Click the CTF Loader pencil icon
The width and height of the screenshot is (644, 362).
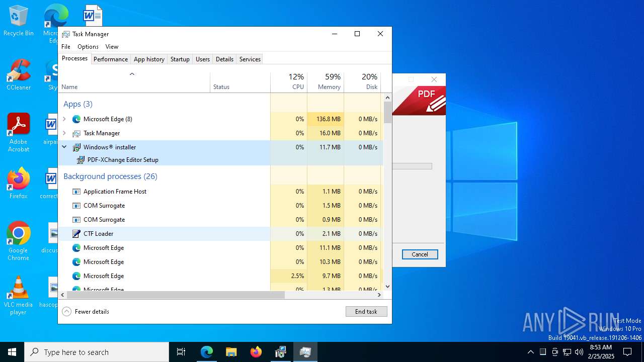[x=76, y=234]
